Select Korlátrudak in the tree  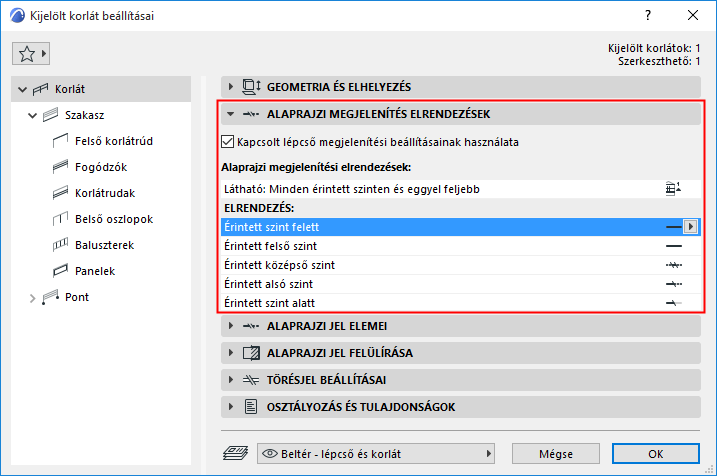[x=105, y=193]
